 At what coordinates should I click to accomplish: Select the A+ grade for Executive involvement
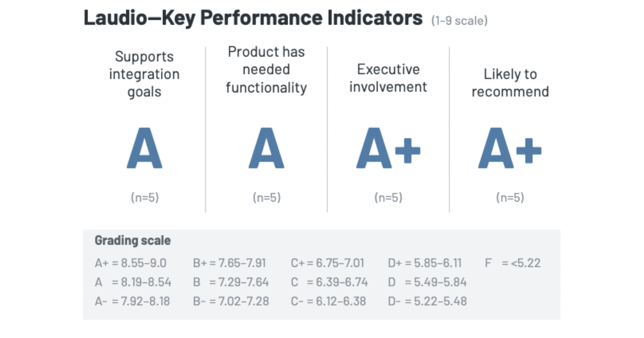point(388,148)
